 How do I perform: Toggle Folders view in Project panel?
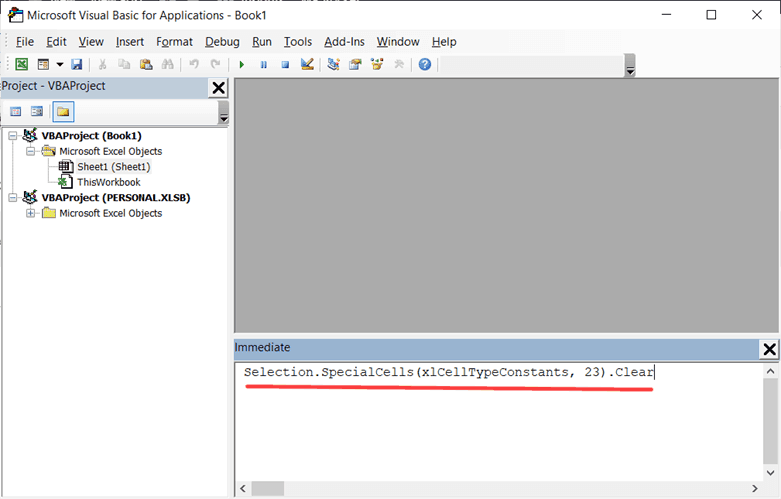pos(63,112)
